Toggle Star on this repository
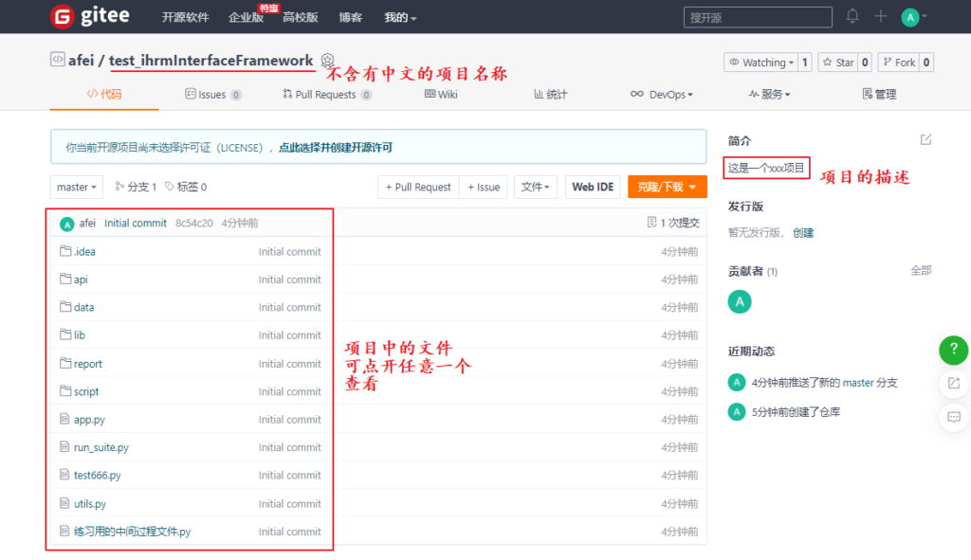 pyautogui.click(x=837, y=63)
